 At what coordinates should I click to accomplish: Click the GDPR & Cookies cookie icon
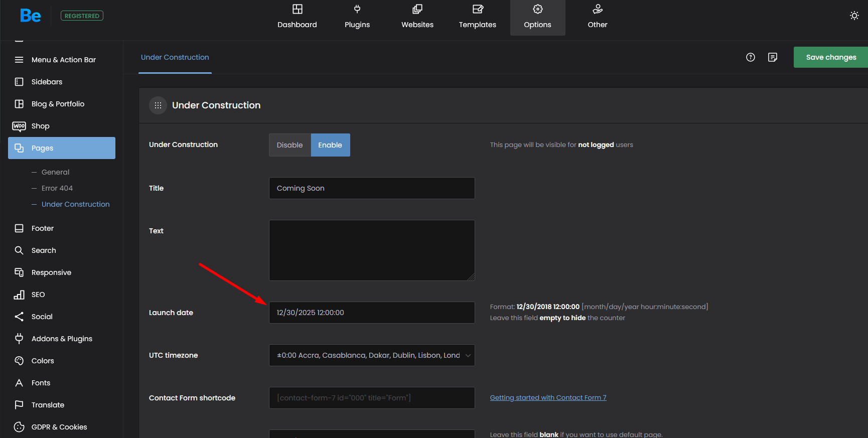point(19,427)
